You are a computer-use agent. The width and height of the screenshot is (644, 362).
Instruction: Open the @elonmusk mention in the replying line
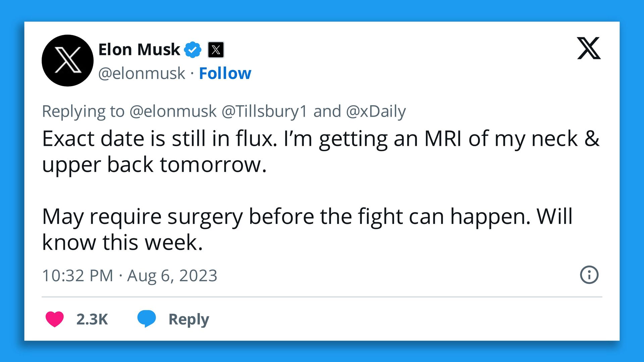173,111
